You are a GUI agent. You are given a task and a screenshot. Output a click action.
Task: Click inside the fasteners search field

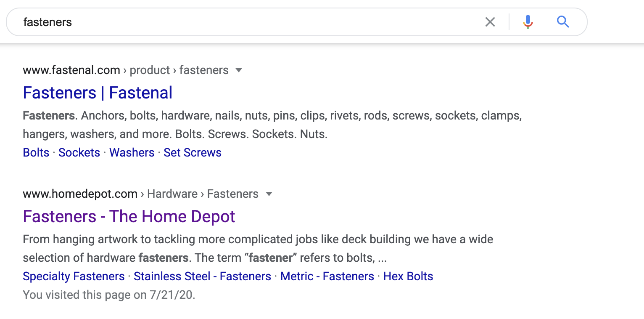point(252,22)
